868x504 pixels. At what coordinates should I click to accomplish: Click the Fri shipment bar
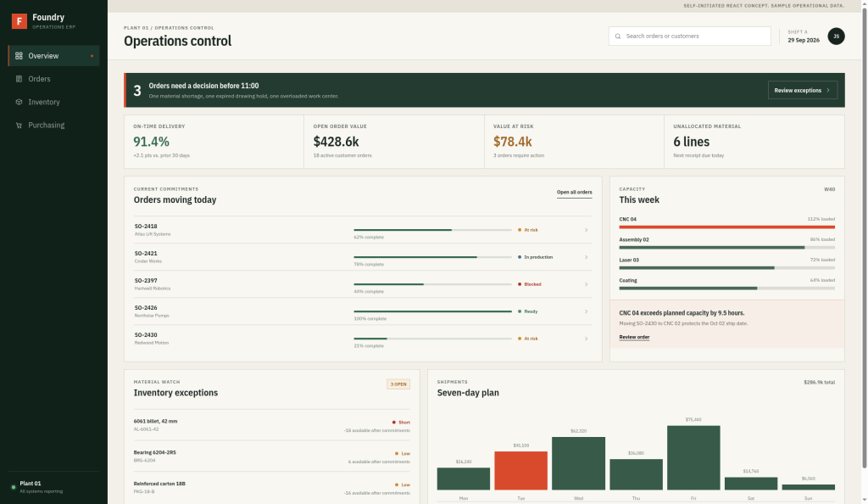tap(693, 458)
